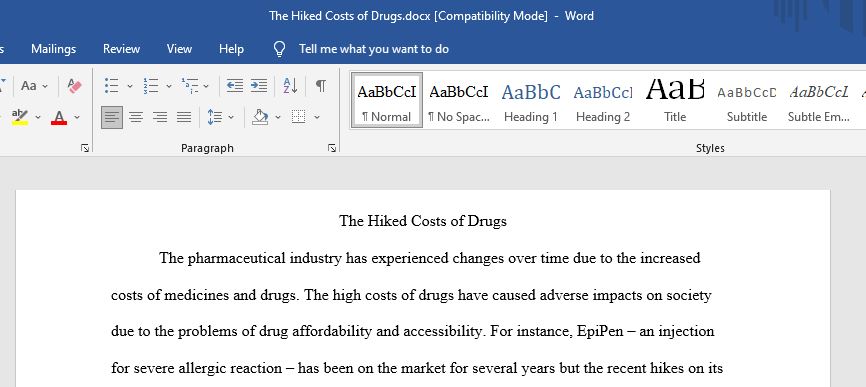Center the paragraph text
This screenshot has height=387, width=866.
point(136,117)
